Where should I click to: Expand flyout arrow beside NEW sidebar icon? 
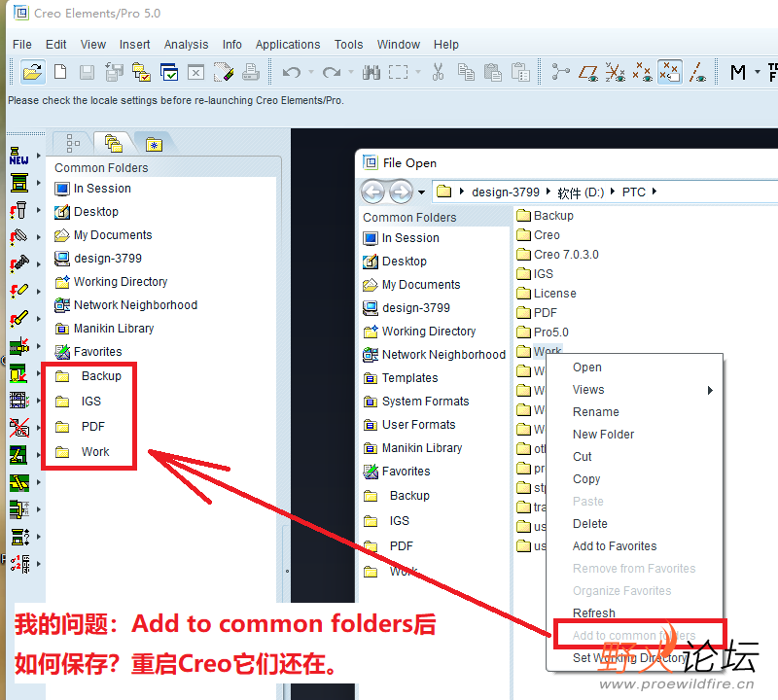tap(38, 156)
